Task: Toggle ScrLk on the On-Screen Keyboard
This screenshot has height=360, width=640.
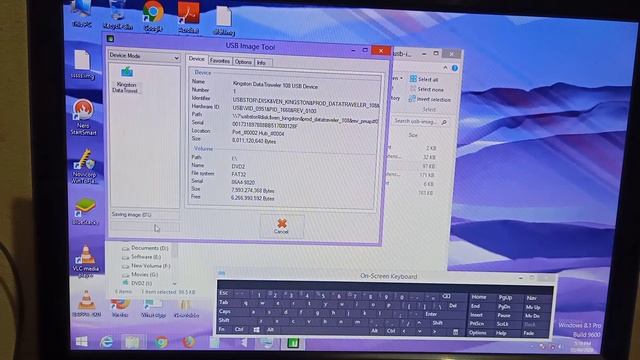Action: (x=502, y=324)
